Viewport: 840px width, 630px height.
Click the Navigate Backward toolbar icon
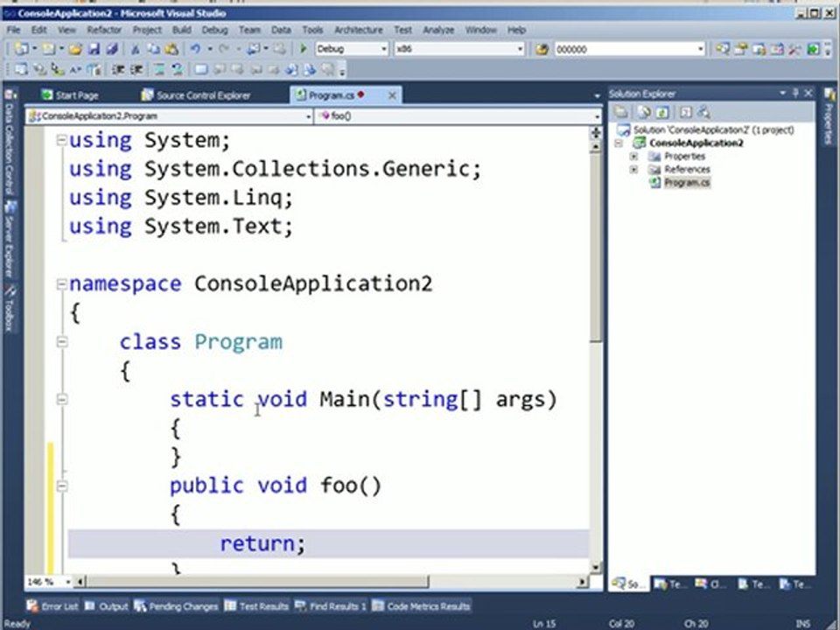pos(252,49)
